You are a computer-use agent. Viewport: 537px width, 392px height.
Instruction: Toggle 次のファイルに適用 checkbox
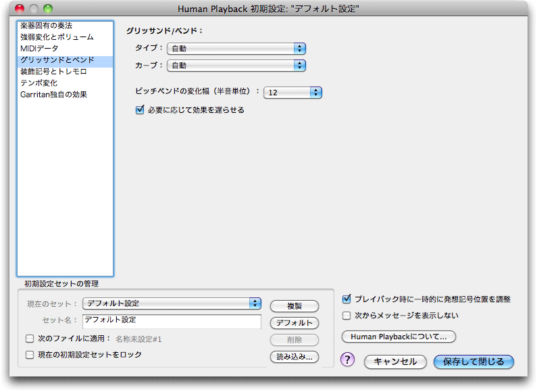pos(30,339)
